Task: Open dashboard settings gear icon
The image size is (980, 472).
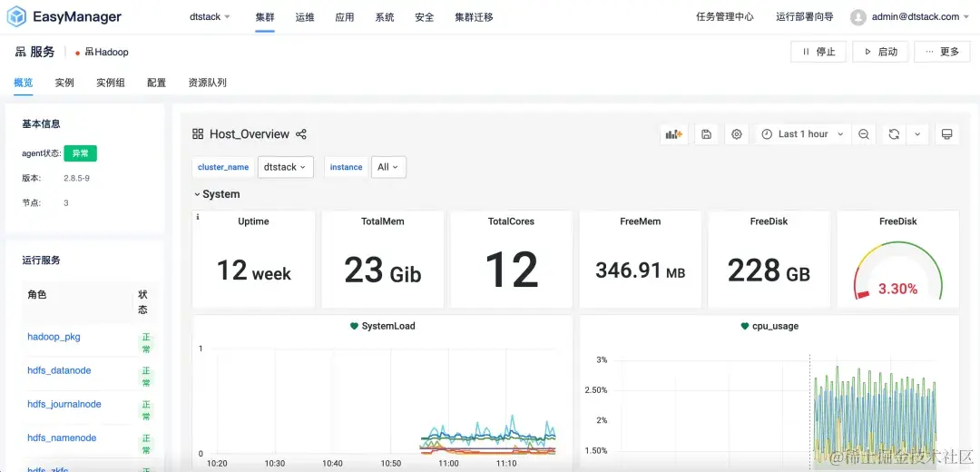Action: [736, 134]
